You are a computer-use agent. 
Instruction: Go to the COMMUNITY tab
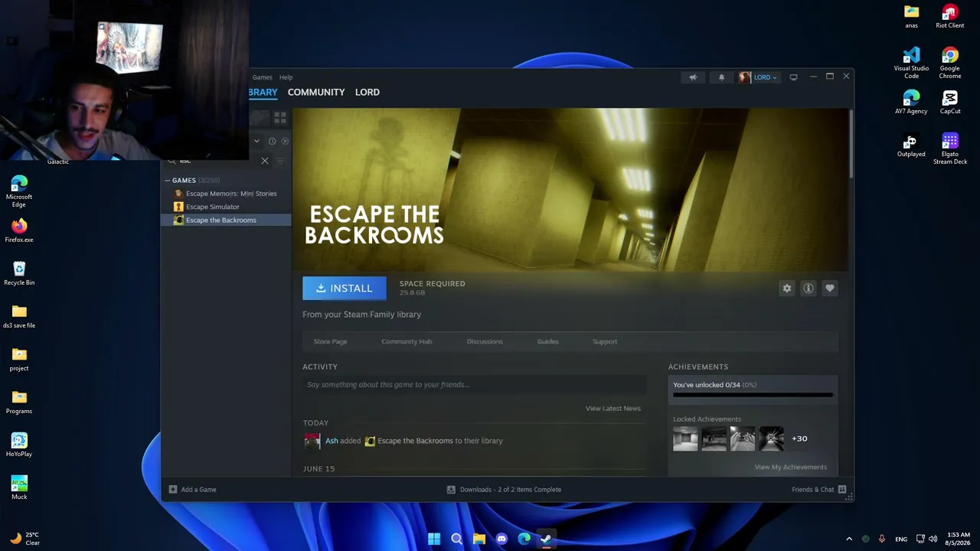point(316,92)
